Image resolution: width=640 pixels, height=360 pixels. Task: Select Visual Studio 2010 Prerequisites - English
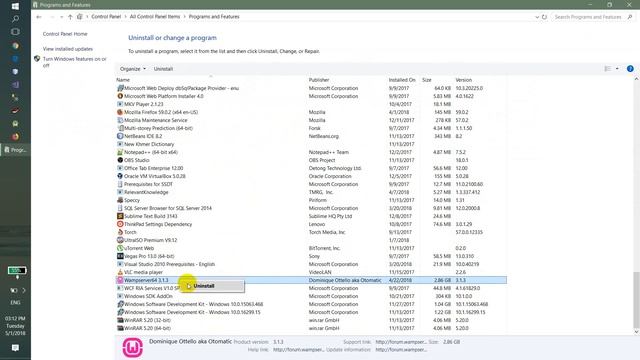click(311, 264)
